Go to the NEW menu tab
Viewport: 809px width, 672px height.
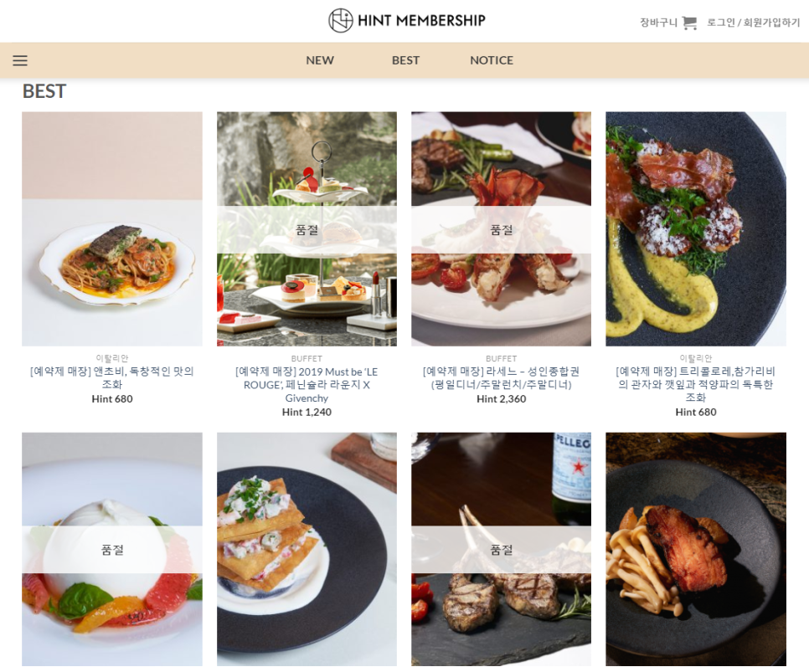320,60
